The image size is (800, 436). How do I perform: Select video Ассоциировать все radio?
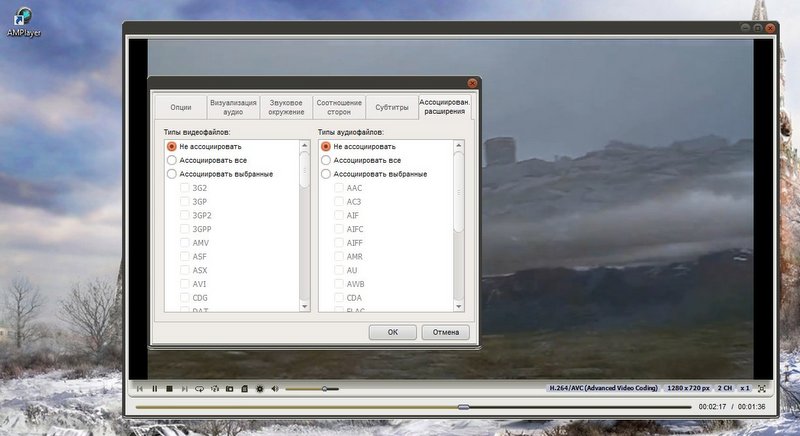(172, 160)
